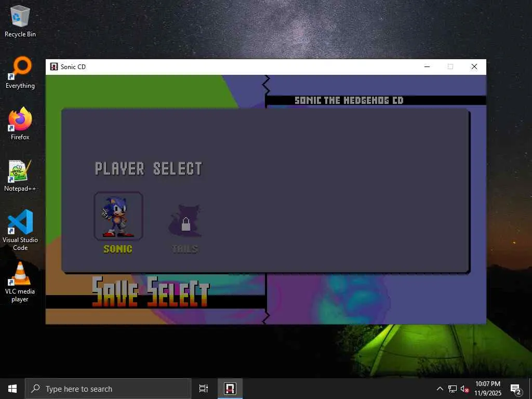The height and width of the screenshot is (399, 532).
Task: Click the muted volume tray icon
Action: [x=464, y=389]
